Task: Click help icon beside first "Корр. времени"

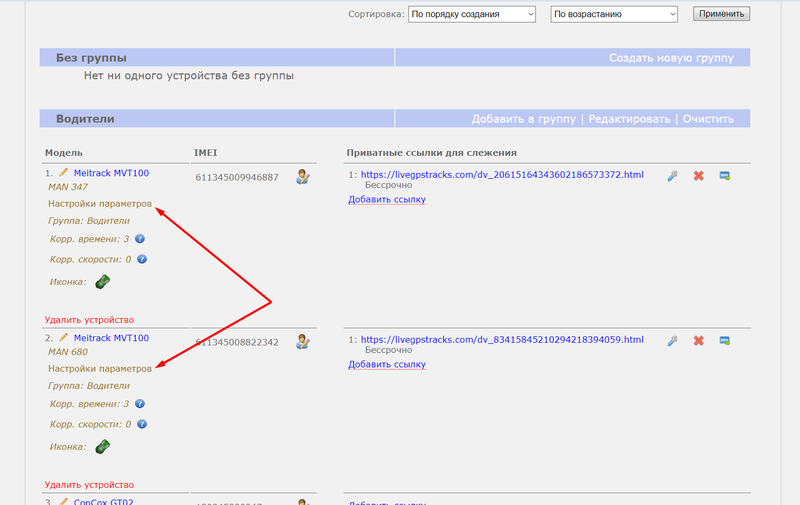Action: point(140,239)
